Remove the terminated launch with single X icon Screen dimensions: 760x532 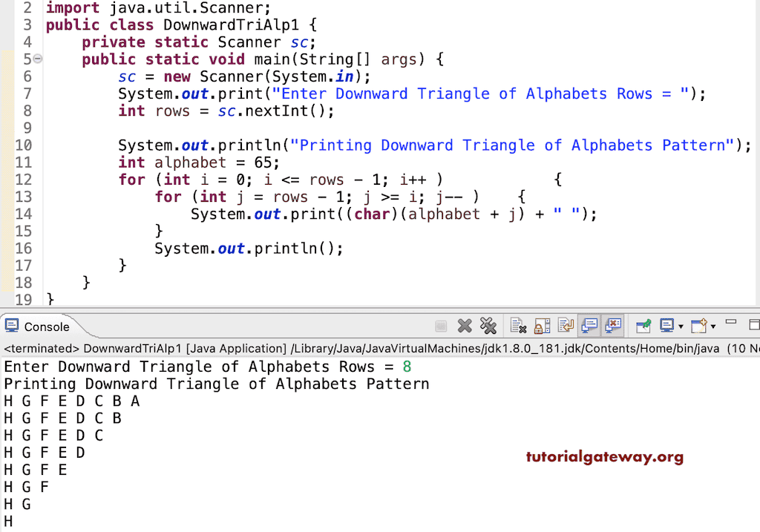[x=464, y=326]
